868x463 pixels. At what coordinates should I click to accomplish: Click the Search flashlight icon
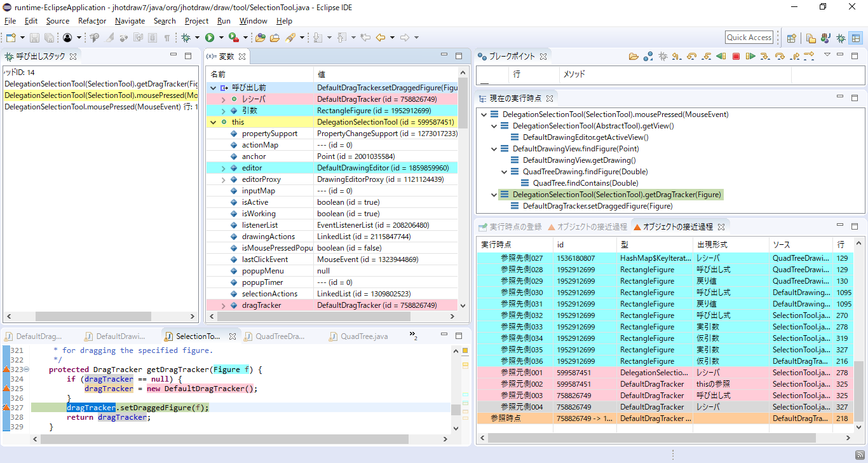(290, 38)
